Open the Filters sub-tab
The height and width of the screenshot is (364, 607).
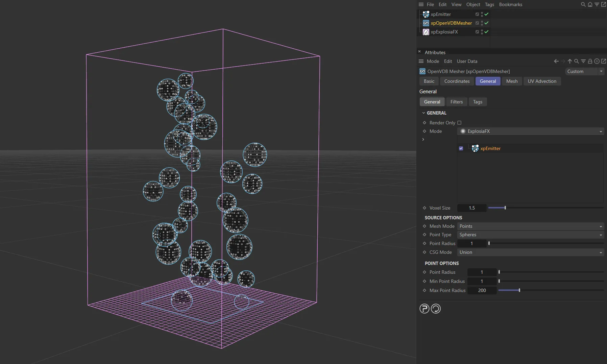[x=456, y=102]
